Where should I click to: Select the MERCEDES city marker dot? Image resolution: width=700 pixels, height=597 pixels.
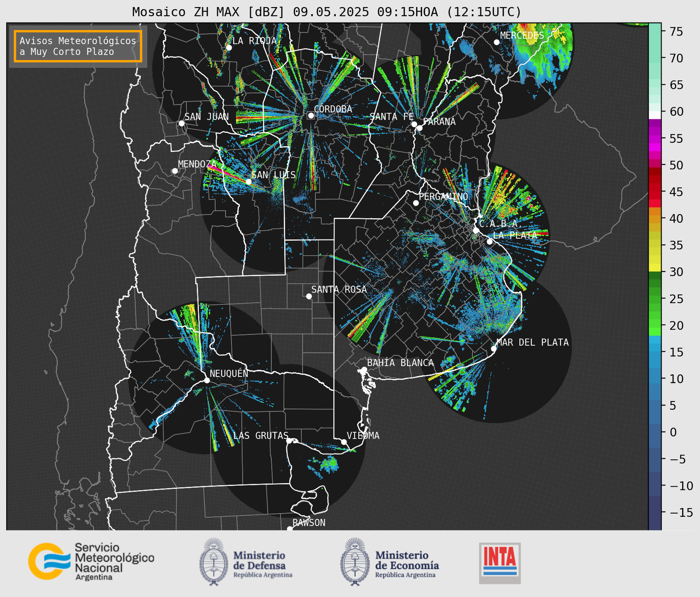pyautogui.click(x=496, y=42)
